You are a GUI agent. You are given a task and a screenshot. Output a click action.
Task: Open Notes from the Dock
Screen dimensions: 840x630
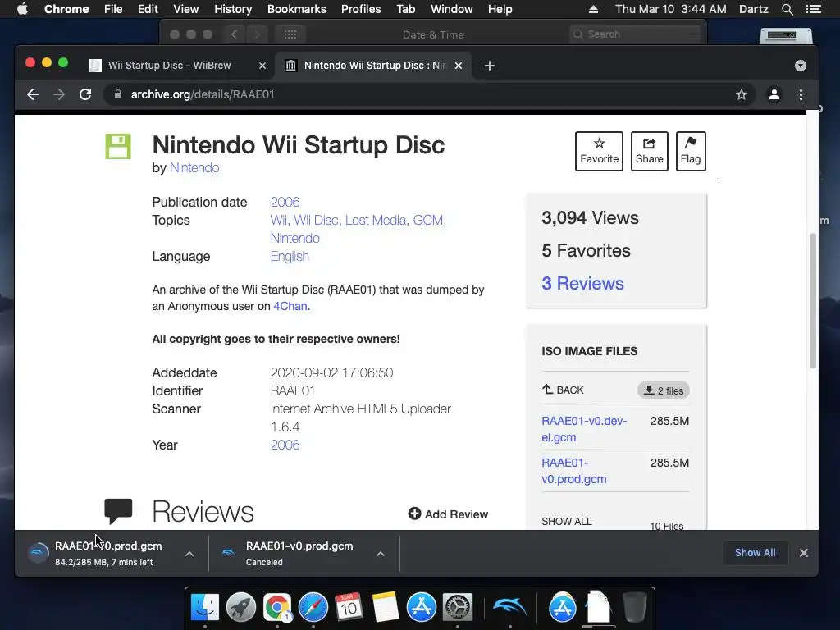386,608
